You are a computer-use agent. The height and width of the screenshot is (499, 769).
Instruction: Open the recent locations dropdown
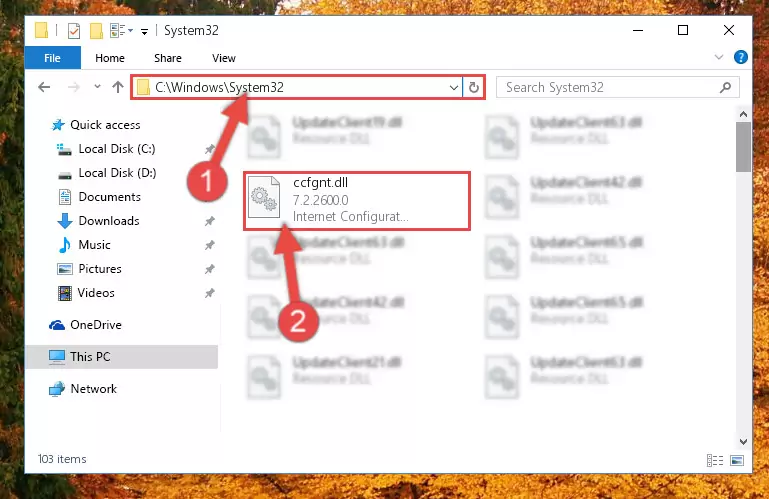pyautogui.click(x=97, y=87)
